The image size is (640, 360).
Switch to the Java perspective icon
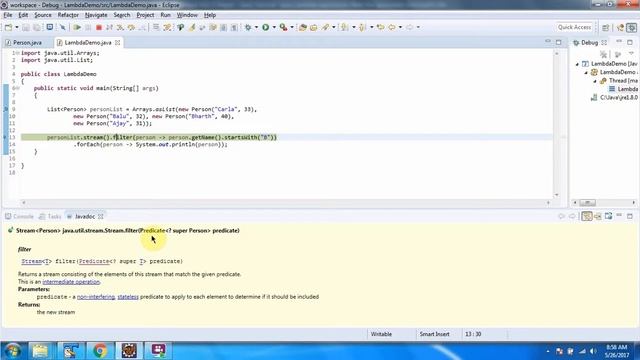tap(620, 27)
